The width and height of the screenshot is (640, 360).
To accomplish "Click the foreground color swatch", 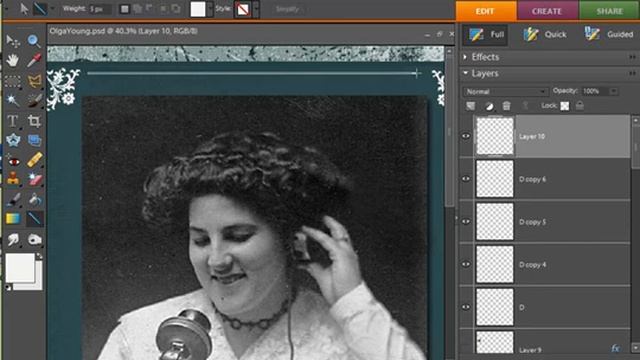I will pos(20,268).
